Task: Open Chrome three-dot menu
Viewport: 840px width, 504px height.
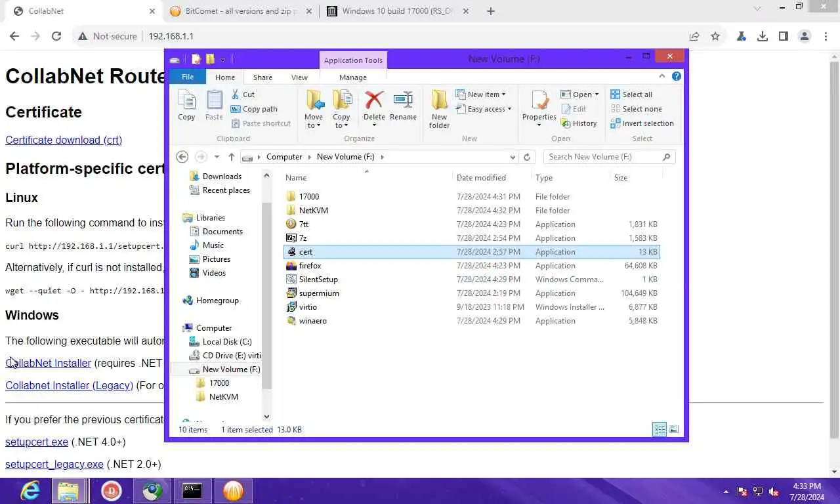Action: (x=826, y=36)
